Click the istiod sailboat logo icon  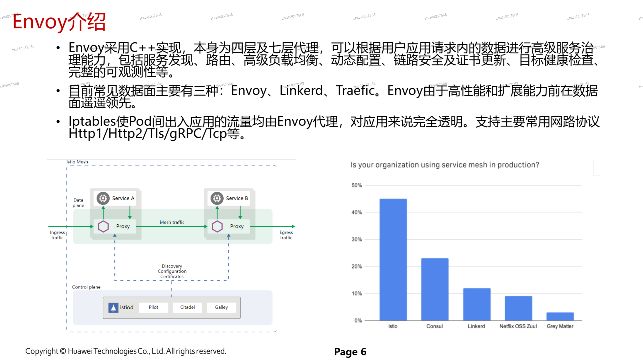[x=113, y=307]
